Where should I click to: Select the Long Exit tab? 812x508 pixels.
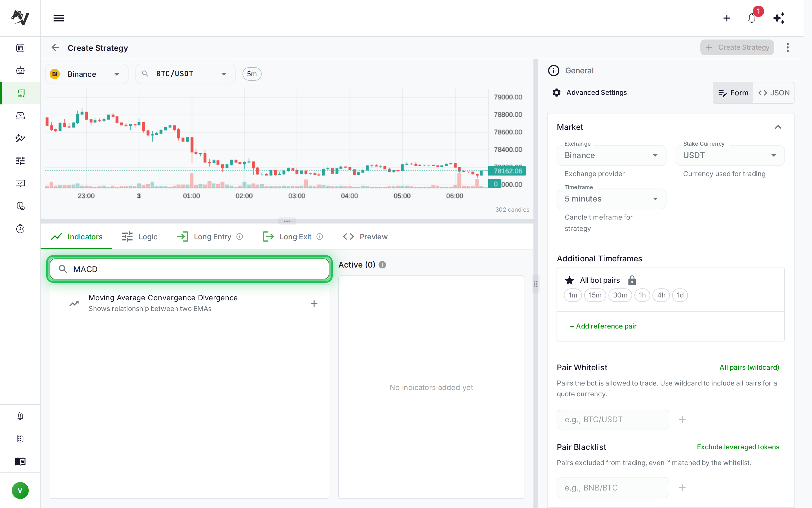(x=293, y=237)
